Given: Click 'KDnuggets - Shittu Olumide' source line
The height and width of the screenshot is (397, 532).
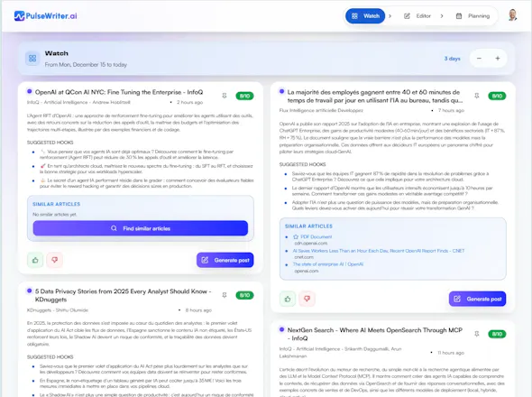Looking at the screenshot, I should point(58,310).
